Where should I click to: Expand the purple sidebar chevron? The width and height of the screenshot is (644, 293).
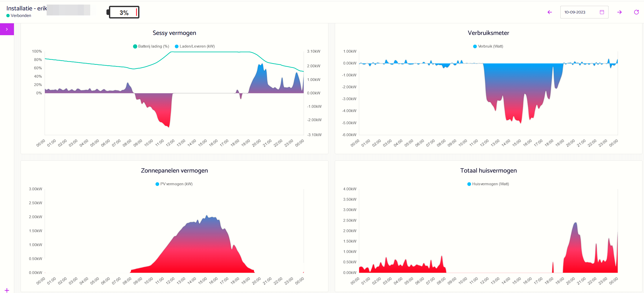coord(7,29)
